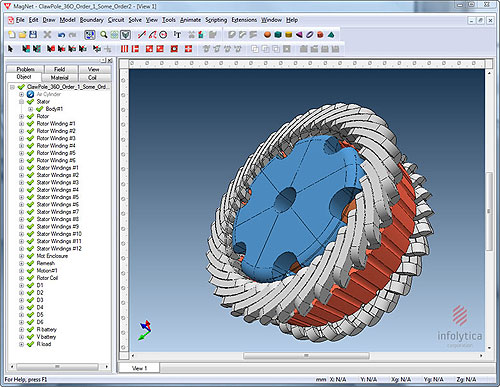Switch to the Material tab
500x387 pixels.
[60, 78]
